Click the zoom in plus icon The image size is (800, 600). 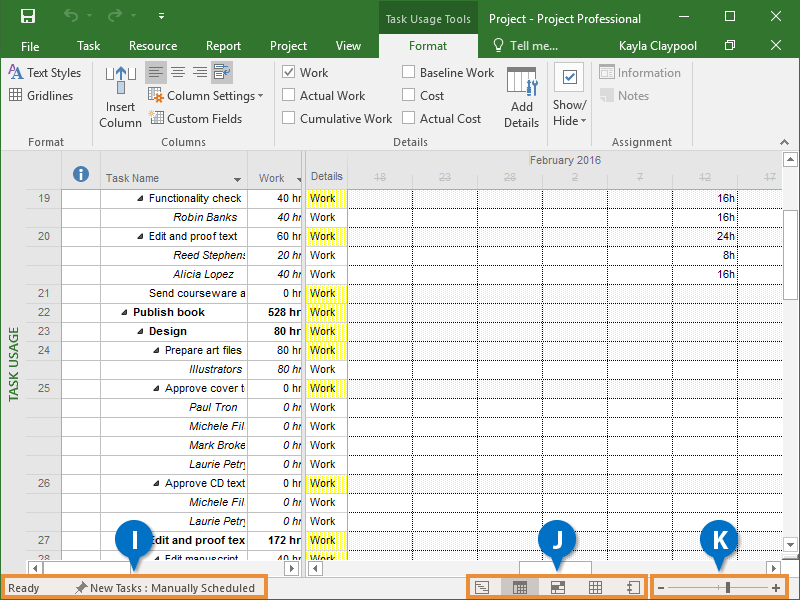776,587
